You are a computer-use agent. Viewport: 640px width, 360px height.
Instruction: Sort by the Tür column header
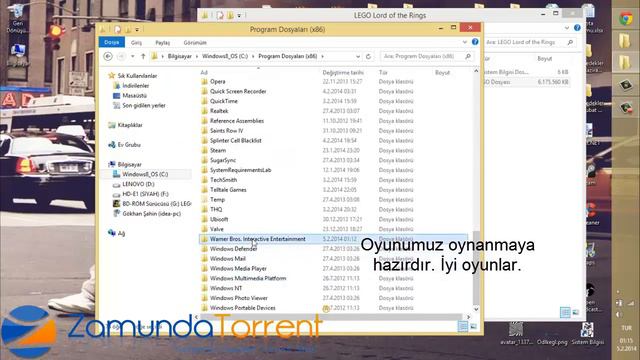(383, 73)
